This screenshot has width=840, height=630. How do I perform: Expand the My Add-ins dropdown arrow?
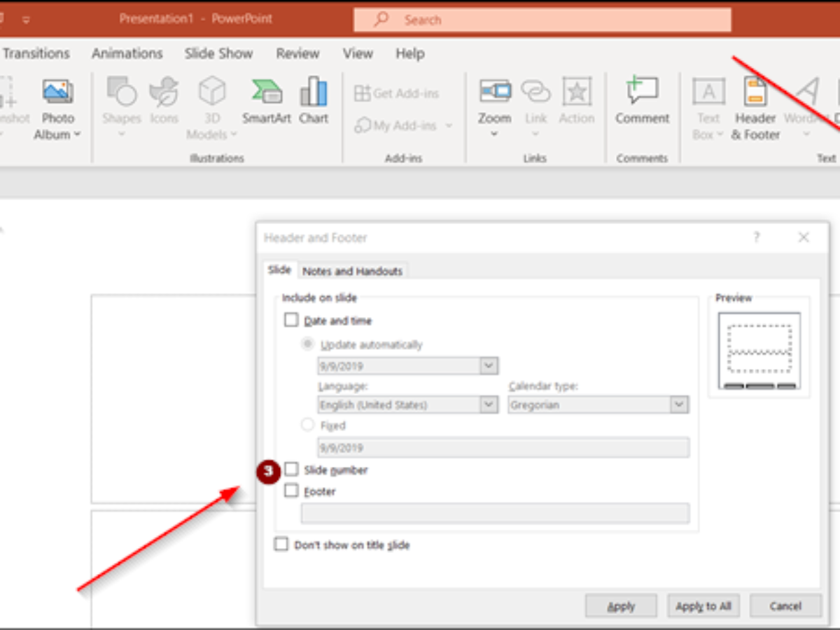click(449, 126)
